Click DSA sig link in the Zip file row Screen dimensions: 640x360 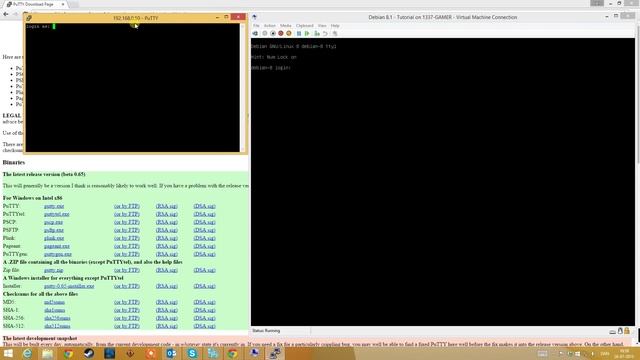coord(204,270)
